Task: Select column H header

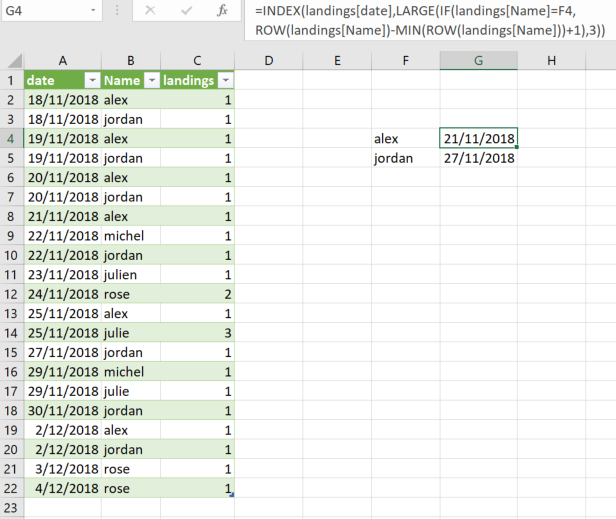Action: click(551, 61)
